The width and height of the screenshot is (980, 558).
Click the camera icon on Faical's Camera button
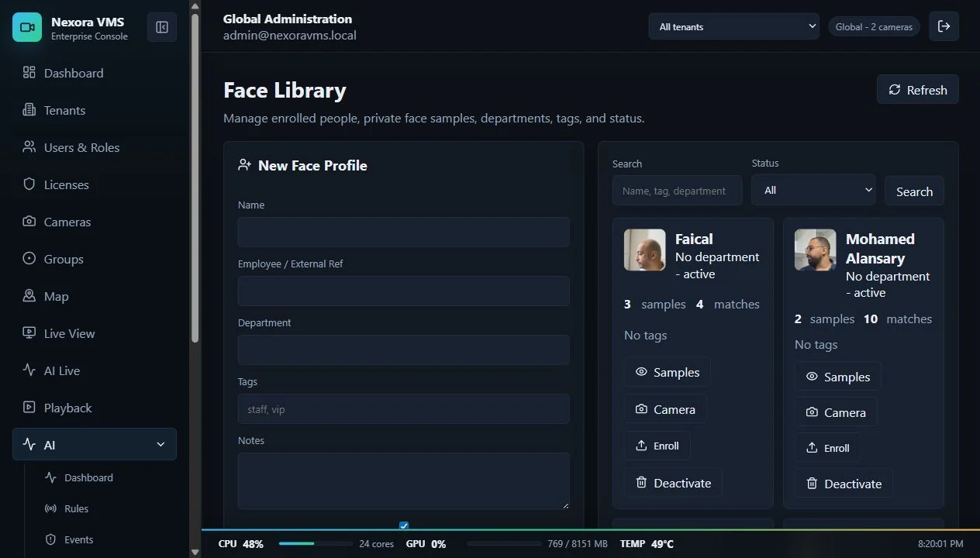point(641,409)
